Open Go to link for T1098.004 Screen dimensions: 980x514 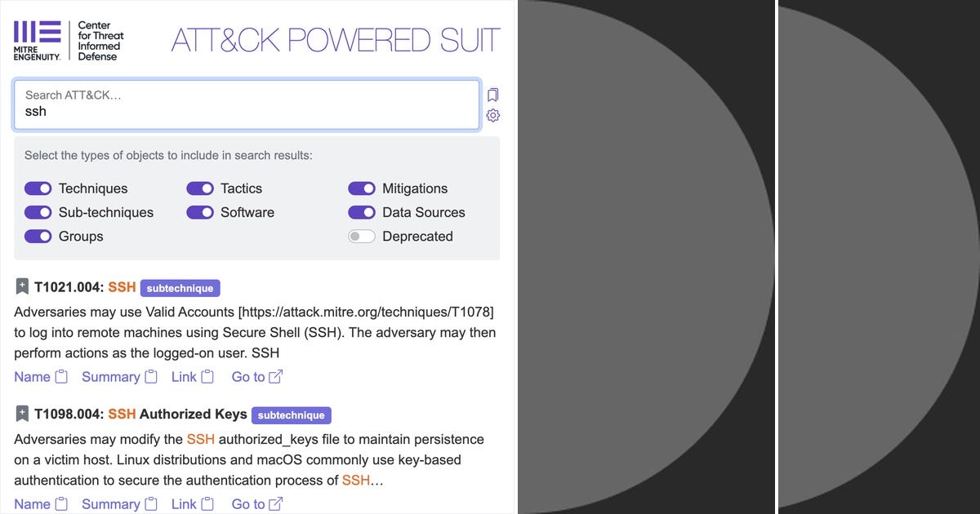275,503
